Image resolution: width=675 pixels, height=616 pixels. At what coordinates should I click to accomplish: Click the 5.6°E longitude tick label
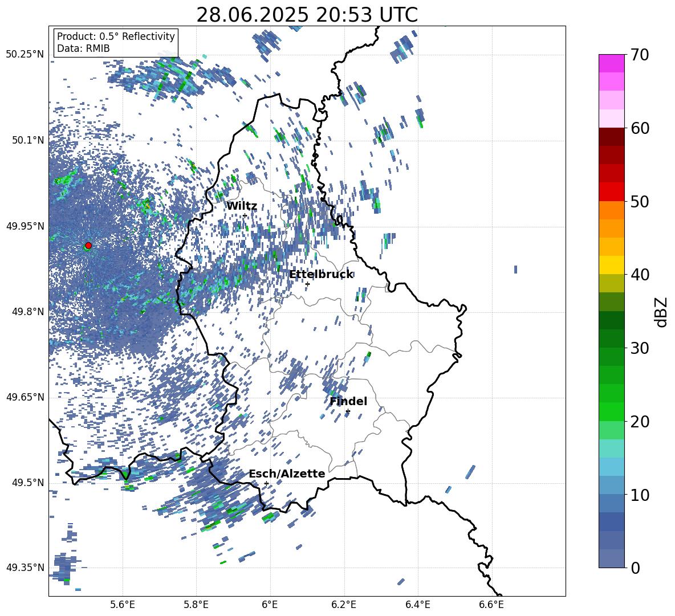point(123,605)
